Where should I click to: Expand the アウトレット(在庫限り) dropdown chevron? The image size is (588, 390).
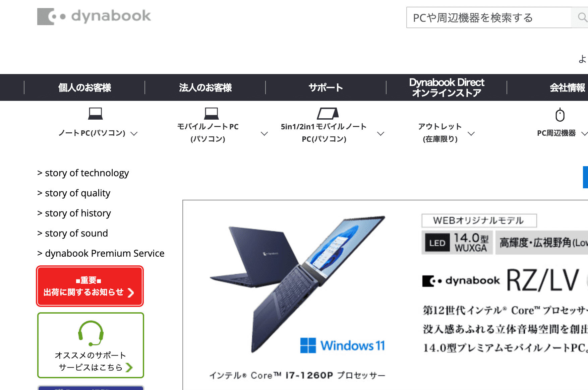coord(471,133)
